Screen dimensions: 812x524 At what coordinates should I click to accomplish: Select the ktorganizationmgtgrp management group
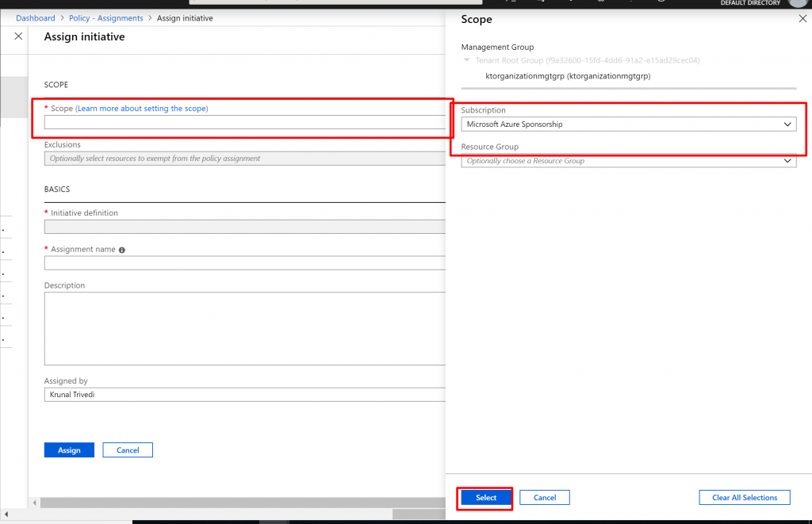click(x=568, y=76)
